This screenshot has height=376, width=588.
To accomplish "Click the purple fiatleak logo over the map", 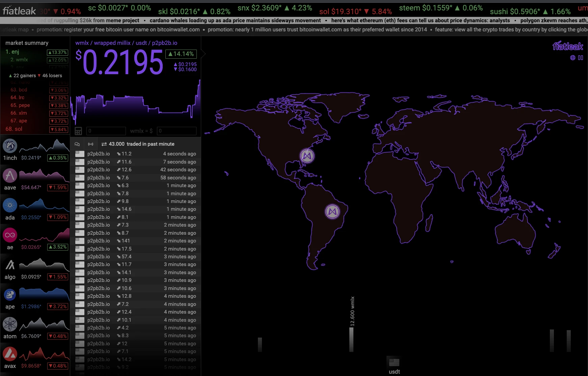I will tap(568, 46).
